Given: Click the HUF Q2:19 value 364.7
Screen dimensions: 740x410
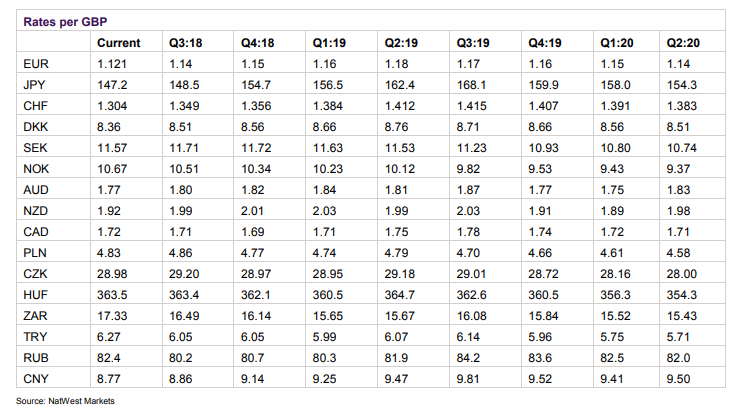Looking at the screenshot, I should tap(400, 294).
